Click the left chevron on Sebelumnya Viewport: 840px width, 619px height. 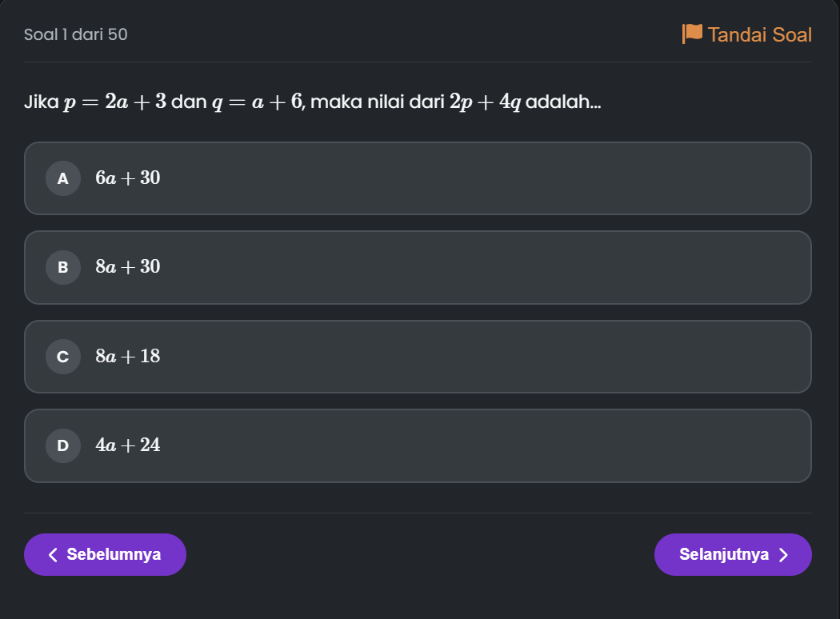[x=53, y=555]
